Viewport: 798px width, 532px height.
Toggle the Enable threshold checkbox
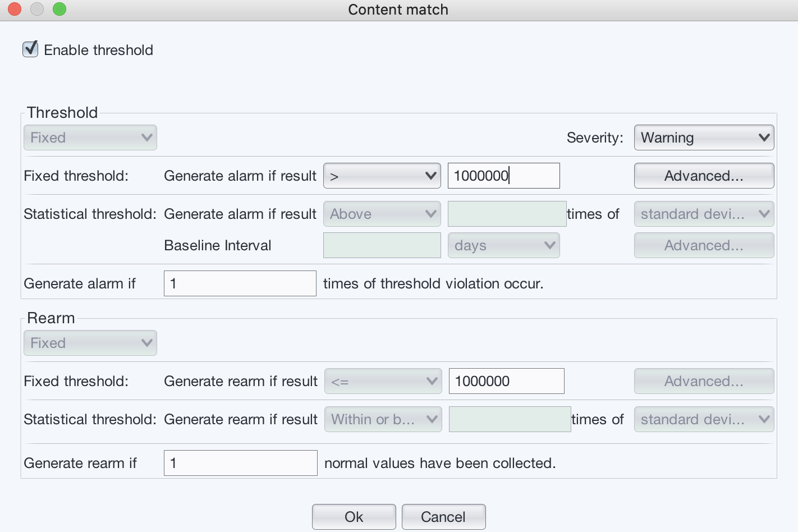click(x=30, y=49)
